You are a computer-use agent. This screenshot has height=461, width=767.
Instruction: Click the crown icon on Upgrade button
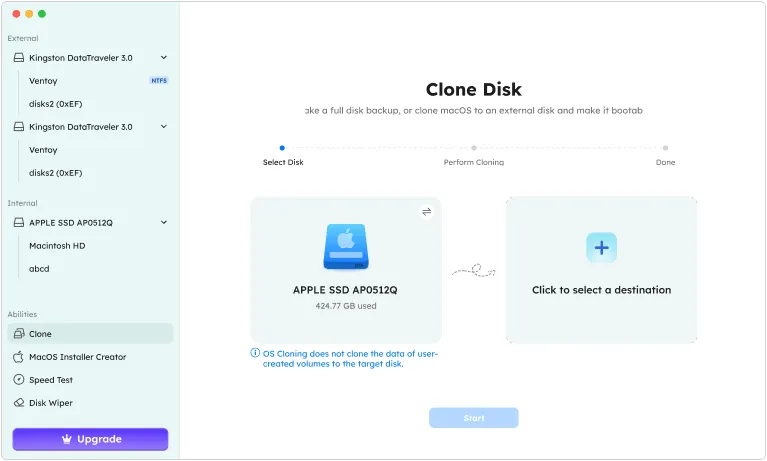[x=67, y=439]
